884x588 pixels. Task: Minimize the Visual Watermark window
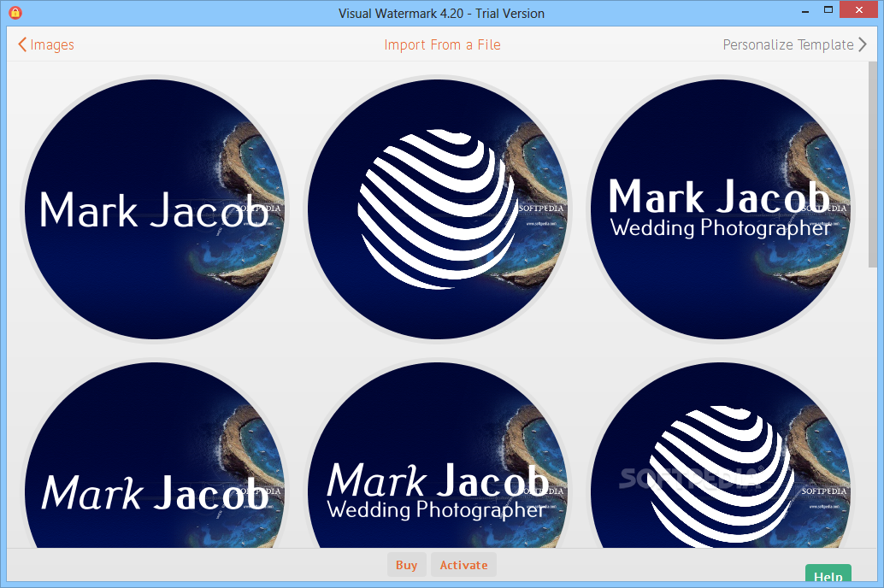(805, 10)
